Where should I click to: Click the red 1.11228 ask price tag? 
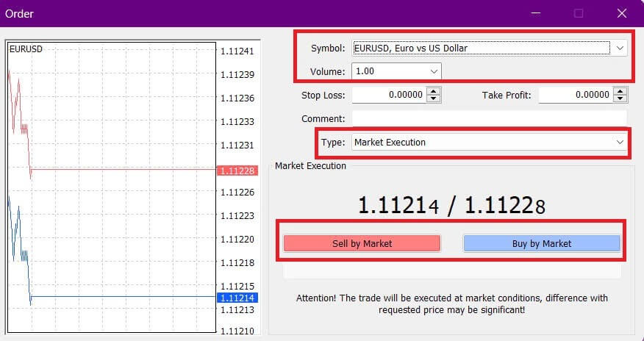click(x=237, y=170)
